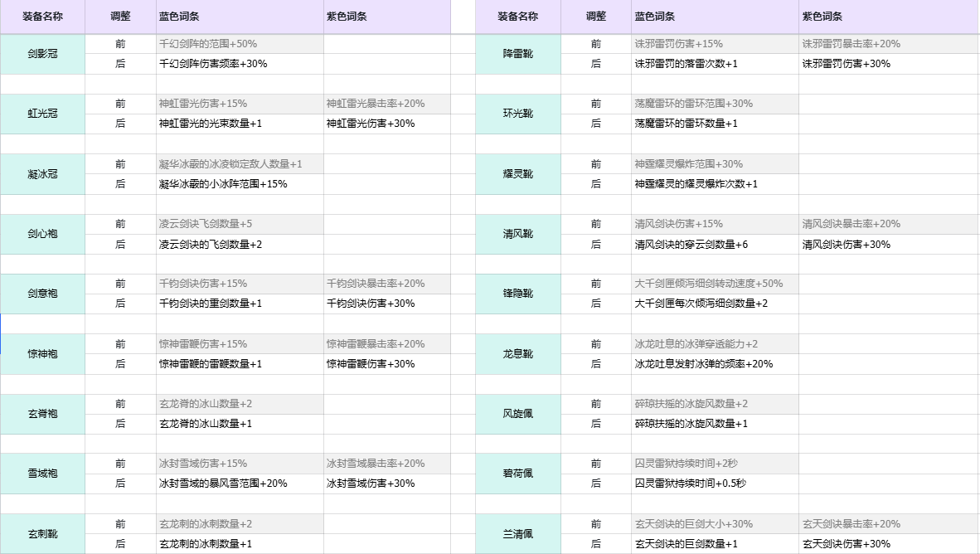Click the left 装备名称 column header
The width and height of the screenshot is (980, 554).
pos(42,17)
